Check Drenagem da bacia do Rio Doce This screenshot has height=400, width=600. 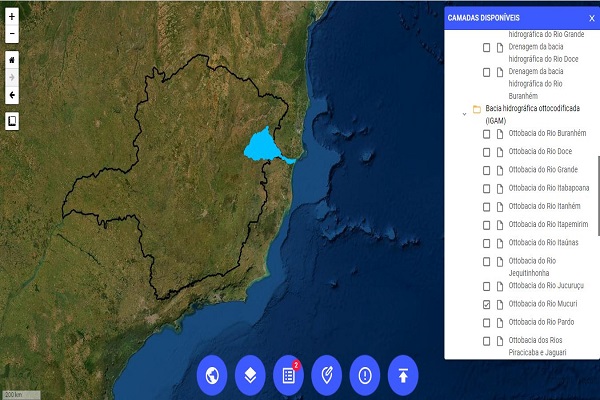point(486,47)
